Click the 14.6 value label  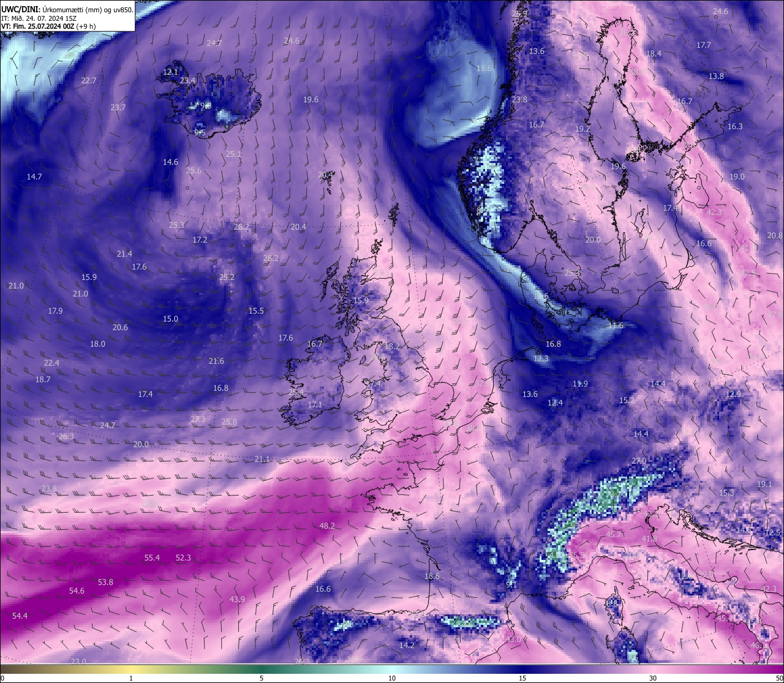pos(170,162)
